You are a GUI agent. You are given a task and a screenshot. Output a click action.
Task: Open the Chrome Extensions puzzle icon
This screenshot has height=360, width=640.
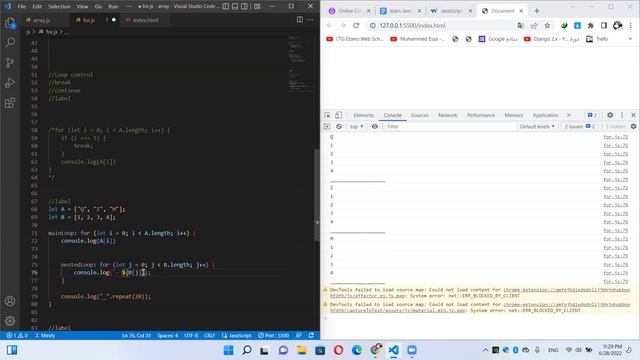point(591,25)
